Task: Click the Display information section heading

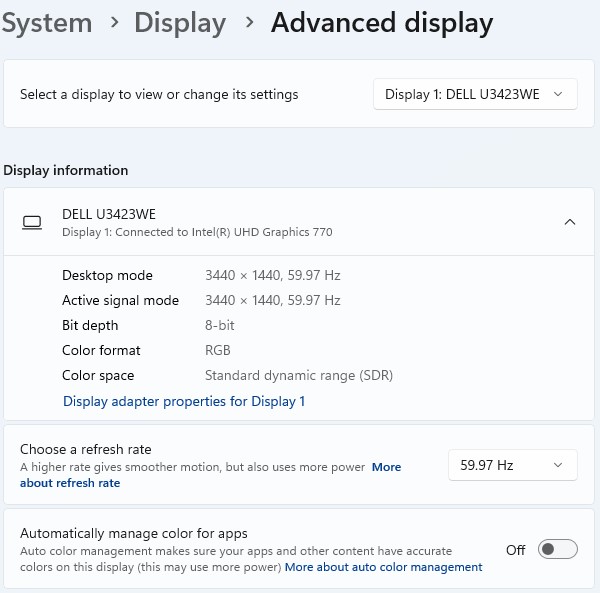Action: coord(66,170)
